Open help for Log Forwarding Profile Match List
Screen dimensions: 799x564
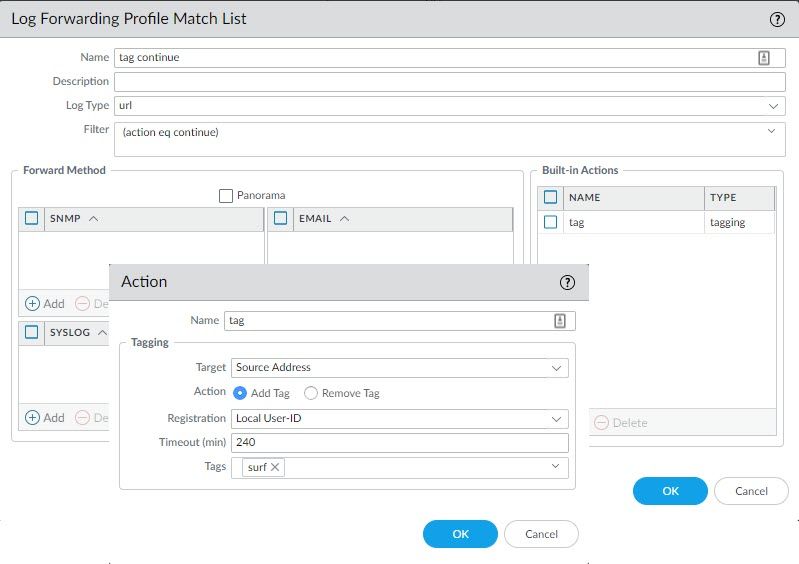[x=776, y=19]
